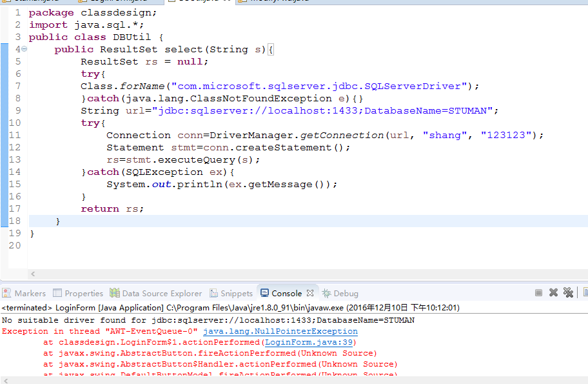Screen dimensions: 588x384
Task: Click the "shang" username string
Action: tap(445, 135)
